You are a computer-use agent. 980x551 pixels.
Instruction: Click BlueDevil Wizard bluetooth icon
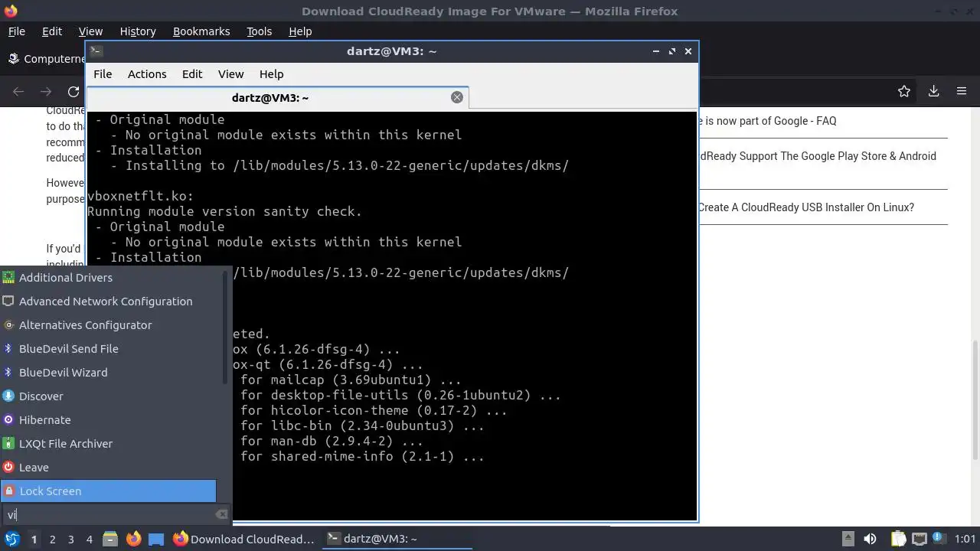pyautogui.click(x=8, y=373)
